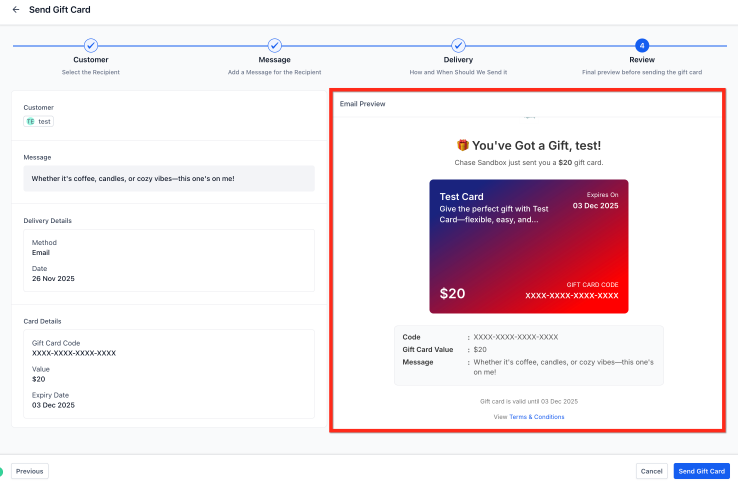738x482 pixels.
Task: Click the Delivery step label
Action: (458, 61)
